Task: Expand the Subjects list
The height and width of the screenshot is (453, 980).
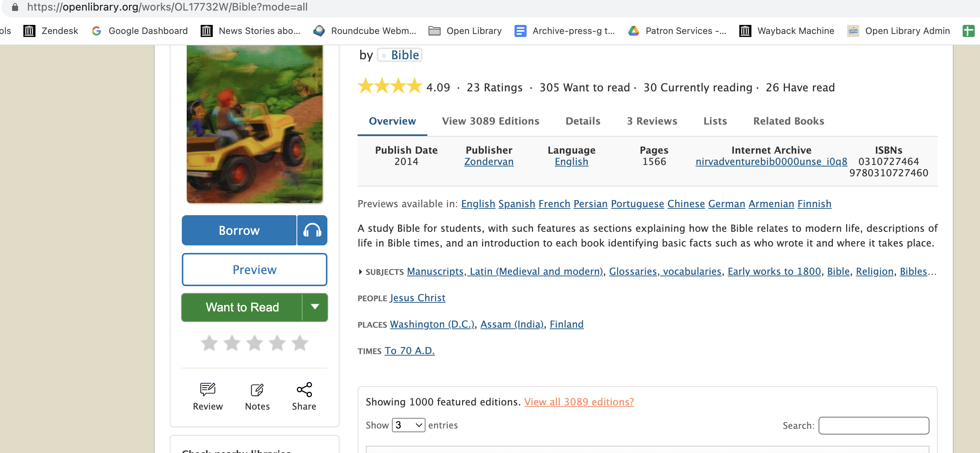Action: pyautogui.click(x=360, y=272)
